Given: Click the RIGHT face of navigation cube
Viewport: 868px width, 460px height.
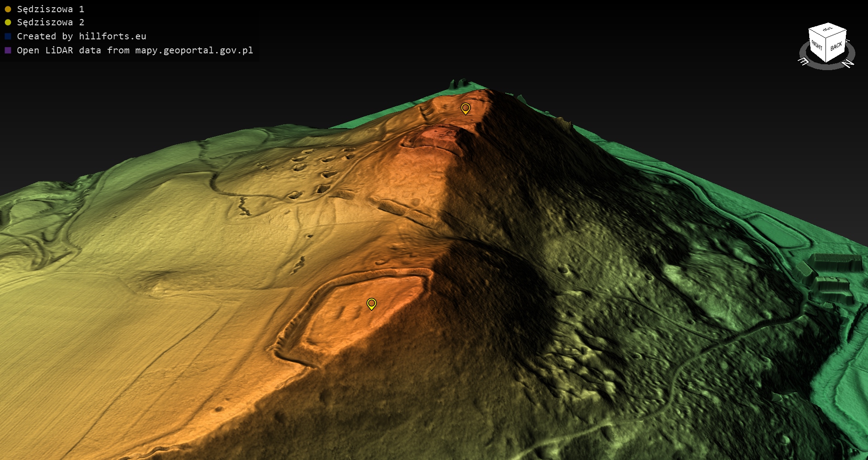Looking at the screenshot, I should coord(816,45).
